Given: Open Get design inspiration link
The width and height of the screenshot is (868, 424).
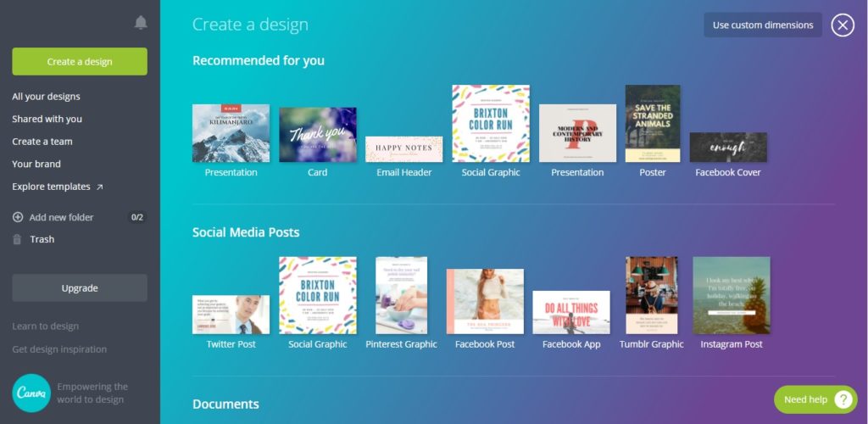Looking at the screenshot, I should click(x=59, y=349).
